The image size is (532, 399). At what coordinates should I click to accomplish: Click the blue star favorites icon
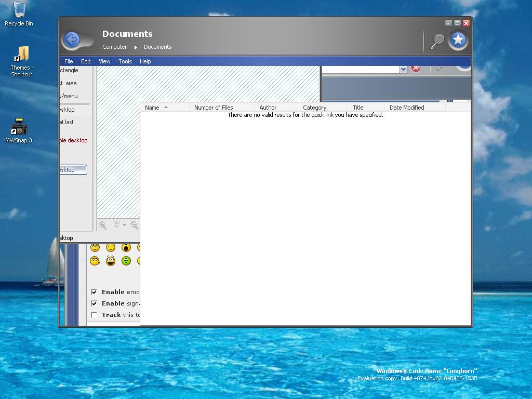(x=458, y=40)
